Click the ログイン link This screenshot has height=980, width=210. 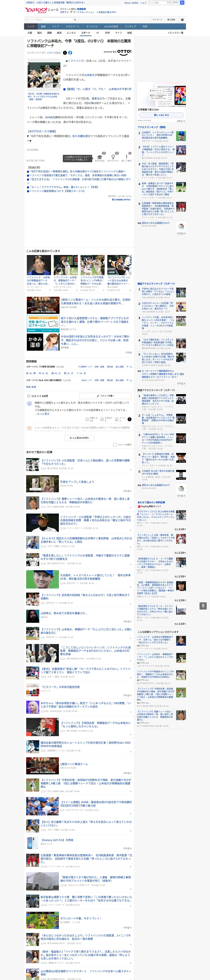click(64, 12)
